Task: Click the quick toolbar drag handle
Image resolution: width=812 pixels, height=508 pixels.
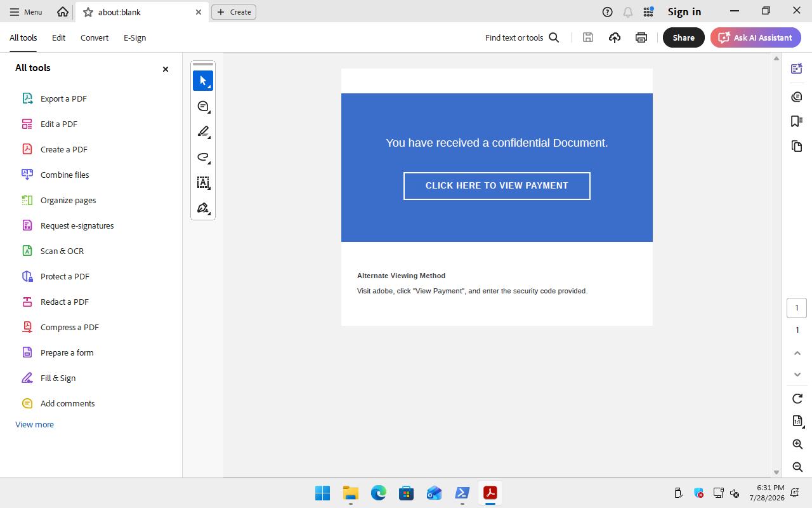Action: tap(203, 64)
